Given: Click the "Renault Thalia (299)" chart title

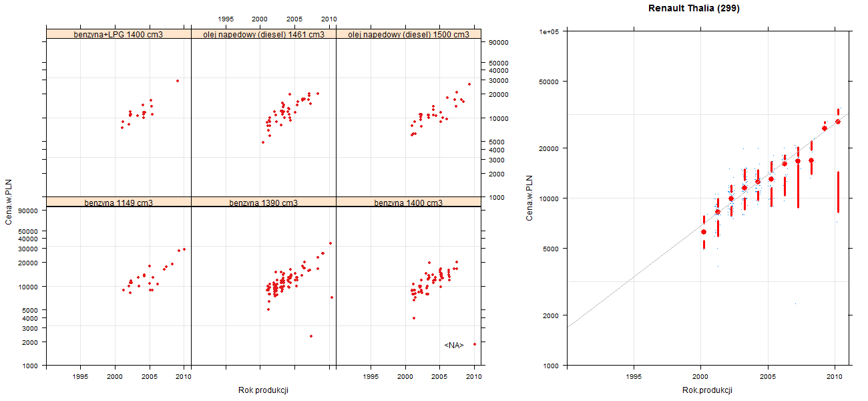Looking at the screenshot, I should tap(694, 9).
